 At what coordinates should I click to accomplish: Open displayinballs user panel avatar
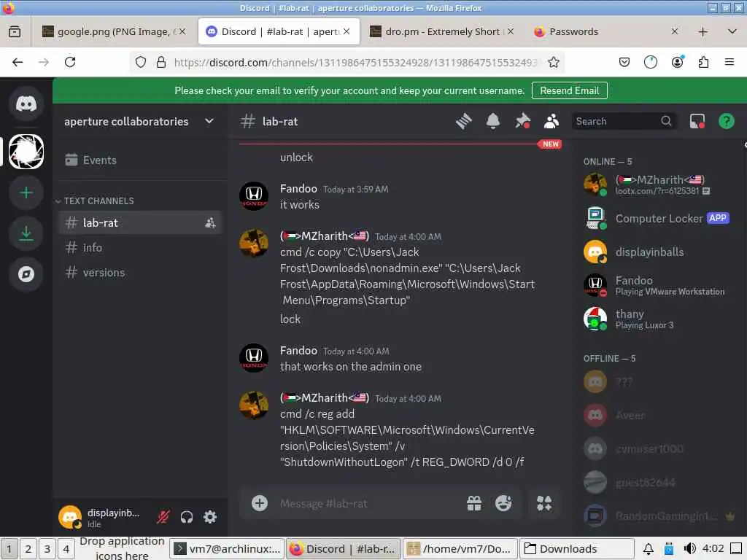70,517
